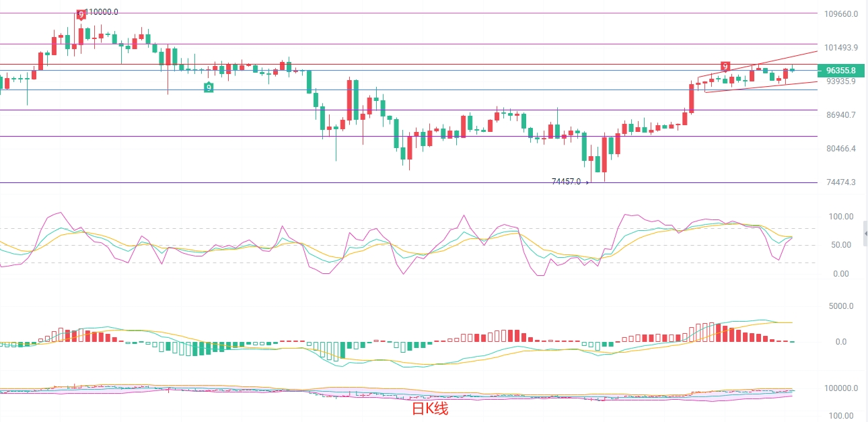Click the 80466.4 price axis label
Viewport: 868px width, 422px height.
pos(841,149)
